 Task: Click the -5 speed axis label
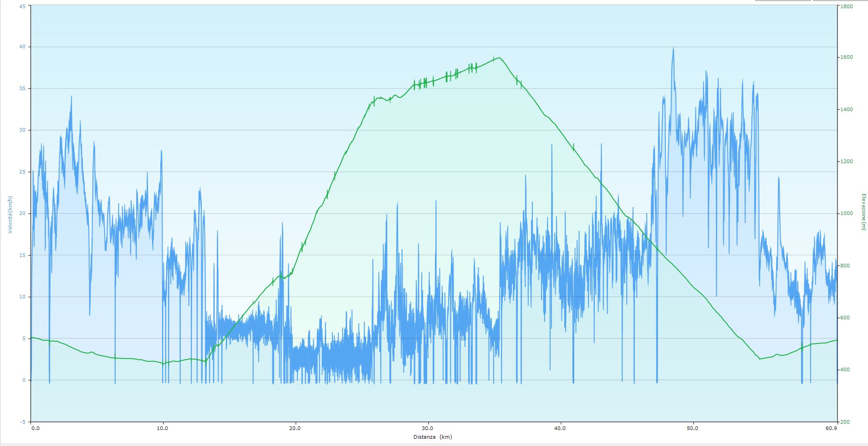pos(23,422)
